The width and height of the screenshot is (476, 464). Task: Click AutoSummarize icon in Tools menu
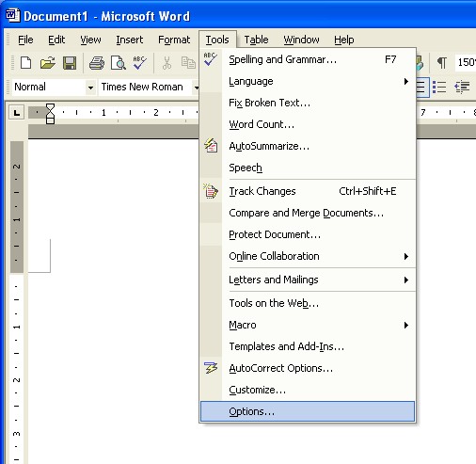pyautogui.click(x=211, y=146)
